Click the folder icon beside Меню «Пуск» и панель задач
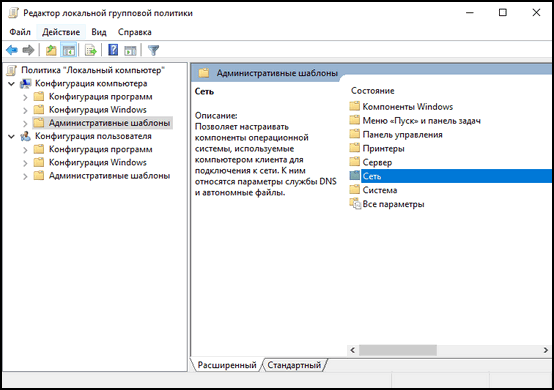The width and height of the screenshot is (554, 390). tap(354, 120)
